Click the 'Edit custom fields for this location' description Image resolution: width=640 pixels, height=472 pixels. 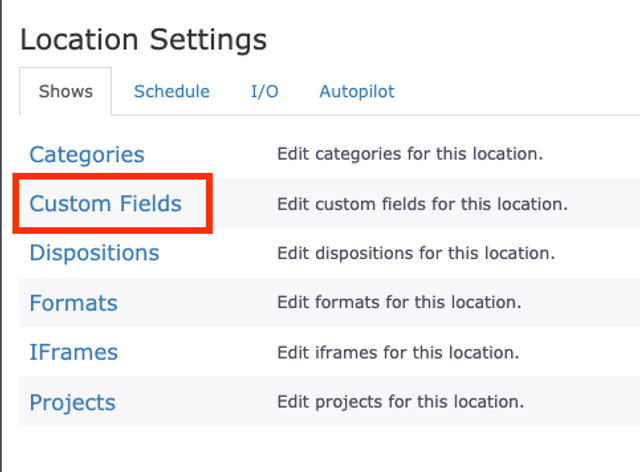pos(422,204)
